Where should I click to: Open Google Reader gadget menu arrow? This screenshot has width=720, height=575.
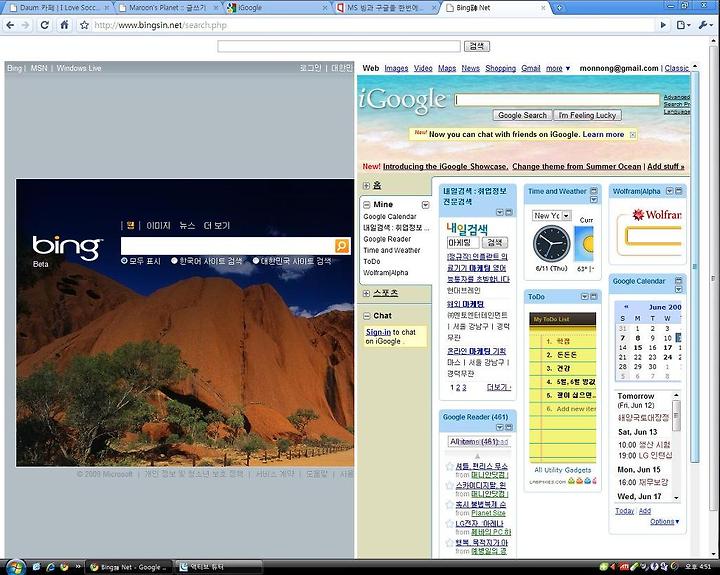click(x=500, y=428)
